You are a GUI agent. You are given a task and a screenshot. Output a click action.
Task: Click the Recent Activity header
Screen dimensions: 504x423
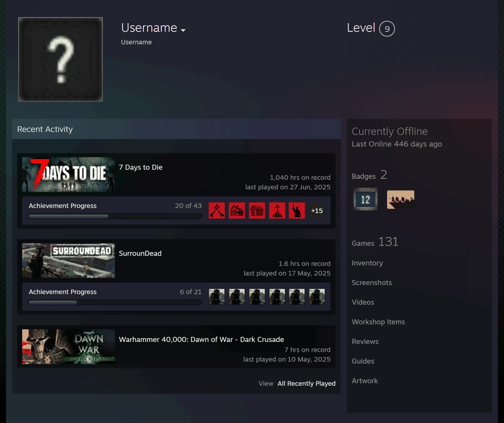click(176, 129)
